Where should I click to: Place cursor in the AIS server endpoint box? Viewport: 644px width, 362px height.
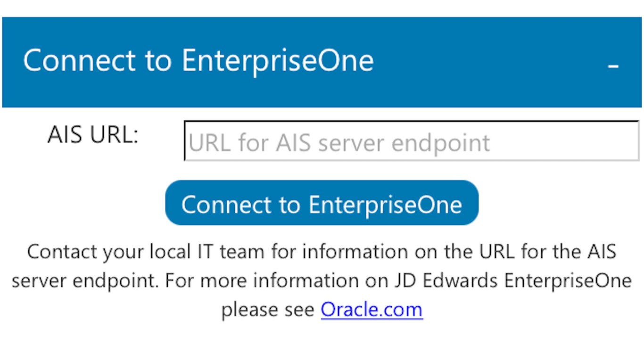pos(411,141)
